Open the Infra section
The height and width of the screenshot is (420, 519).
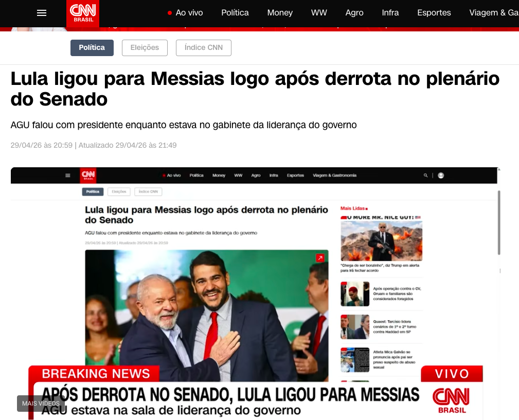(390, 13)
